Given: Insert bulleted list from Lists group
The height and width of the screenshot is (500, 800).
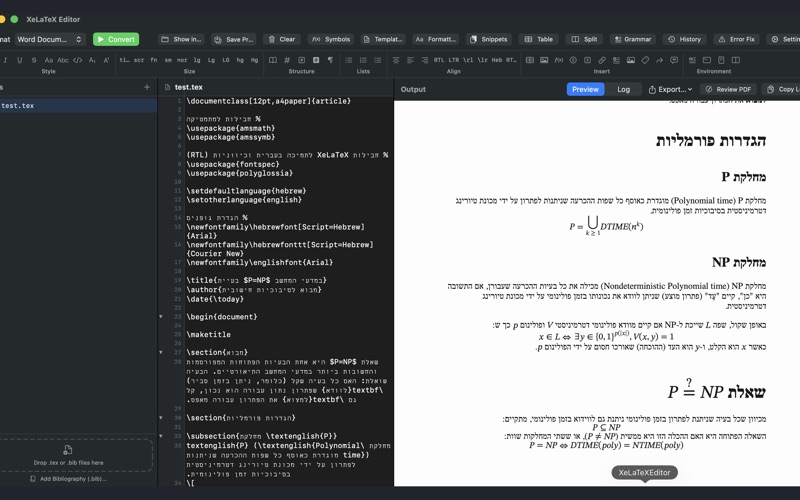Looking at the screenshot, I should tap(348, 60).
